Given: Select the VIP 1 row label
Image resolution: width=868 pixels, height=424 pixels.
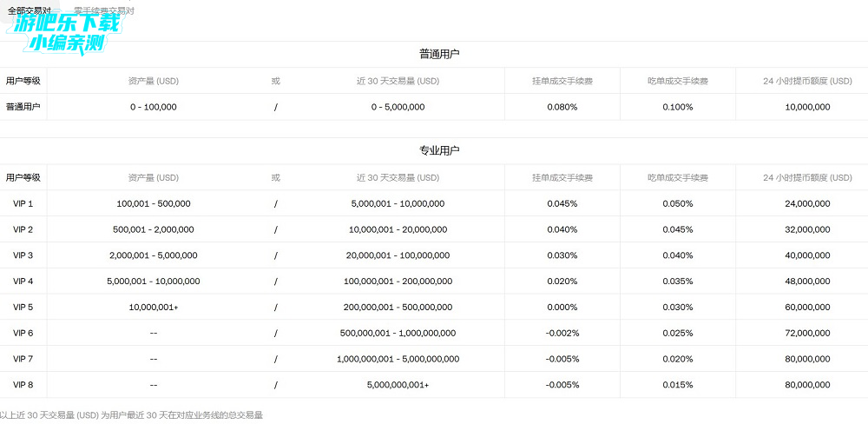Looking at the screenshot, I should coord(23,203).
